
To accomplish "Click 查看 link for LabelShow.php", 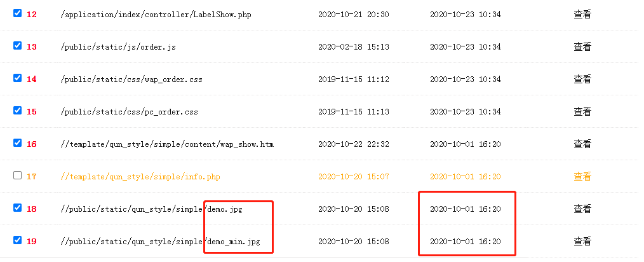I will coord(582,14).
